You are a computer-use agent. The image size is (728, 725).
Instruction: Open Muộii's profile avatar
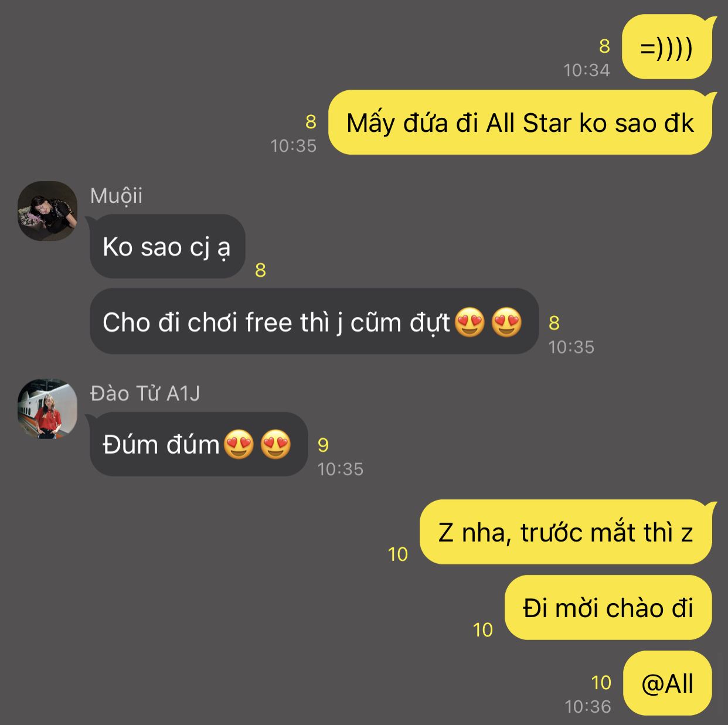[x=47, y=211]
